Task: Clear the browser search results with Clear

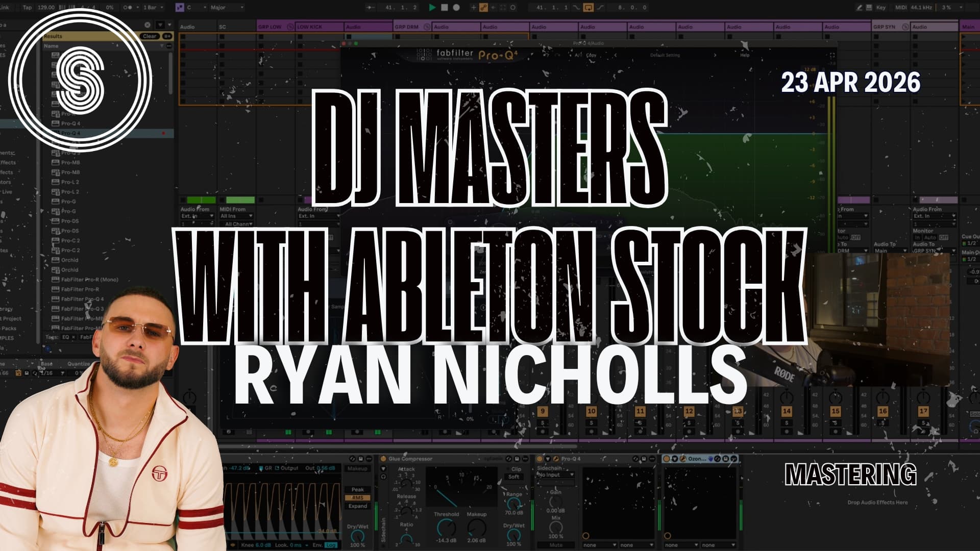Action: [150, 36]
